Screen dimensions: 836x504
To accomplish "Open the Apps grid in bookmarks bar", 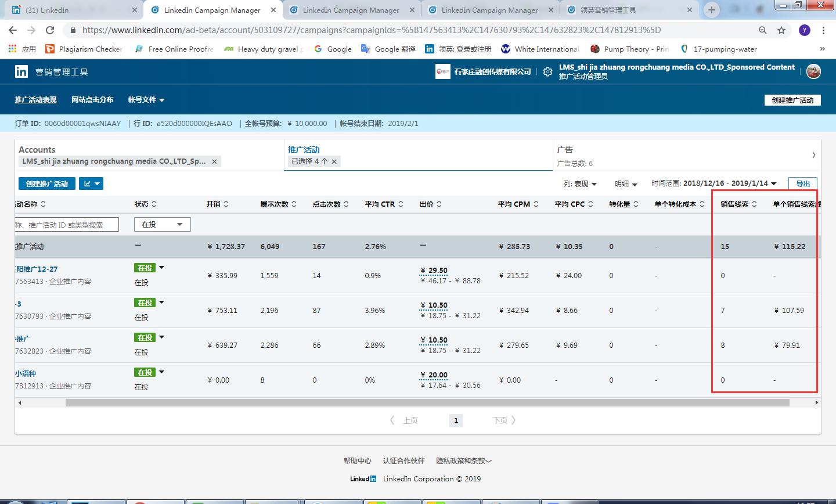I will coord(13,49).
